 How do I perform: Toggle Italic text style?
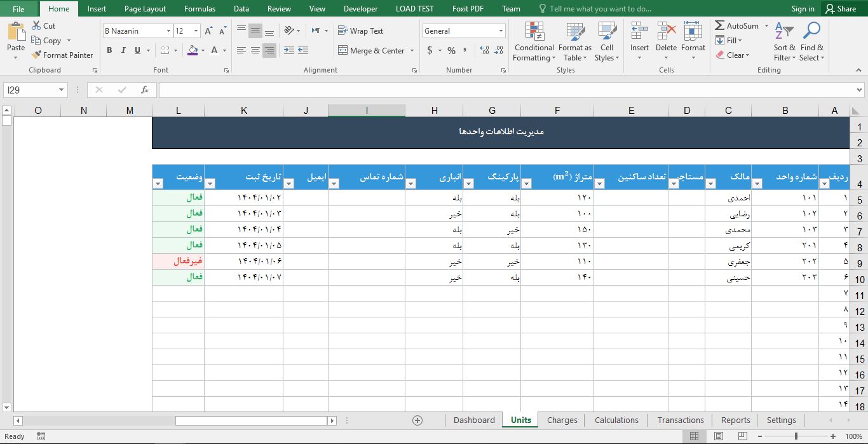pyautogui.click(x=123, y=50)
